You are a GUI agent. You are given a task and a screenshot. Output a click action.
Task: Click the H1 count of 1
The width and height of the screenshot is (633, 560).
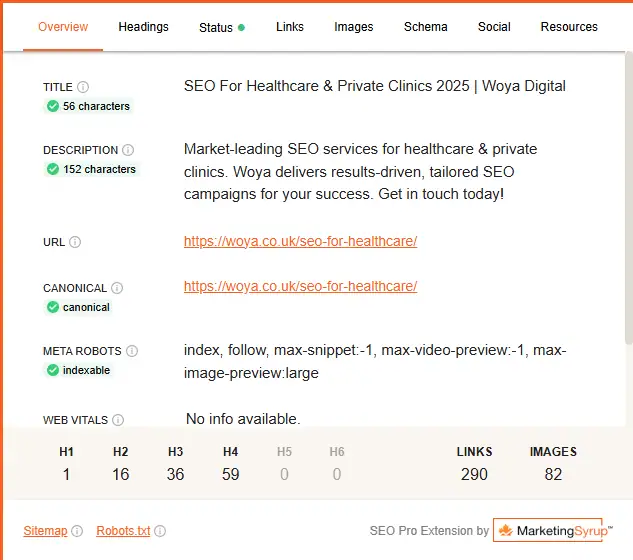[x=66, y=474]
